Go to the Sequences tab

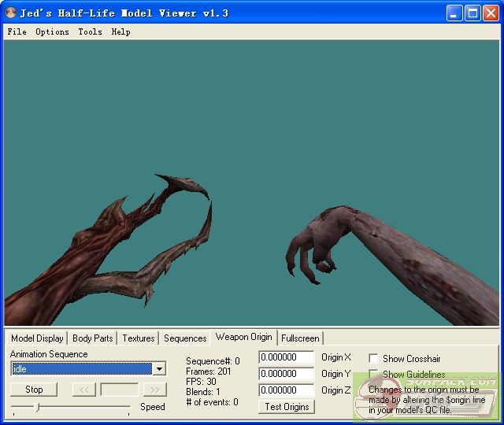(x=185, y=338)
